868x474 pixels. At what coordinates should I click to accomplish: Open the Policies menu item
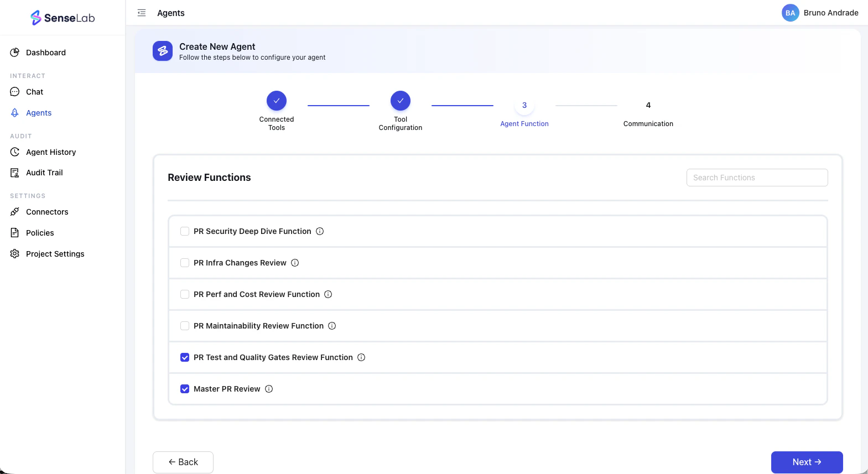(x=63, y=233)
